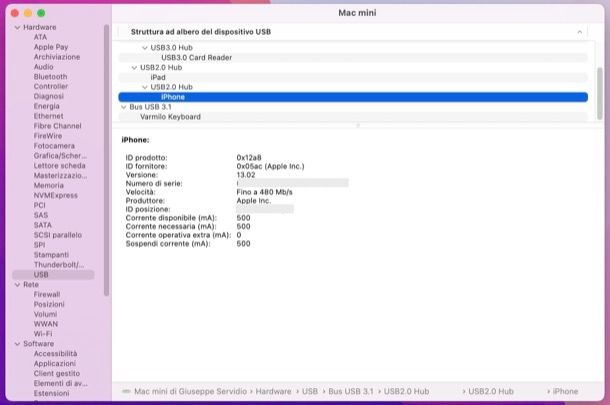
Task: Toggle sort arrow in USB tree header
Action: coord(579,32)
